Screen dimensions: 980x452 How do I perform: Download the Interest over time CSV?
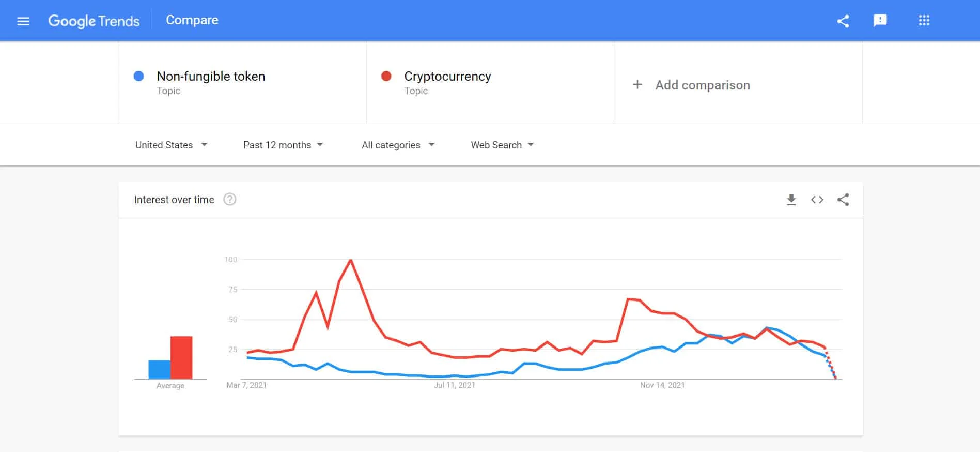[x=791, y=200]
